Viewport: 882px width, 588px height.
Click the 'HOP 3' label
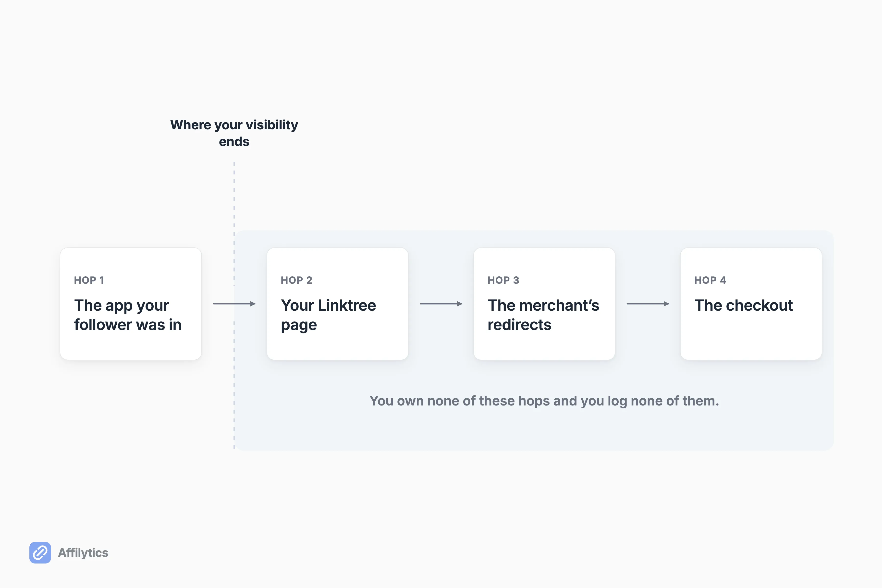click(503, 280)
